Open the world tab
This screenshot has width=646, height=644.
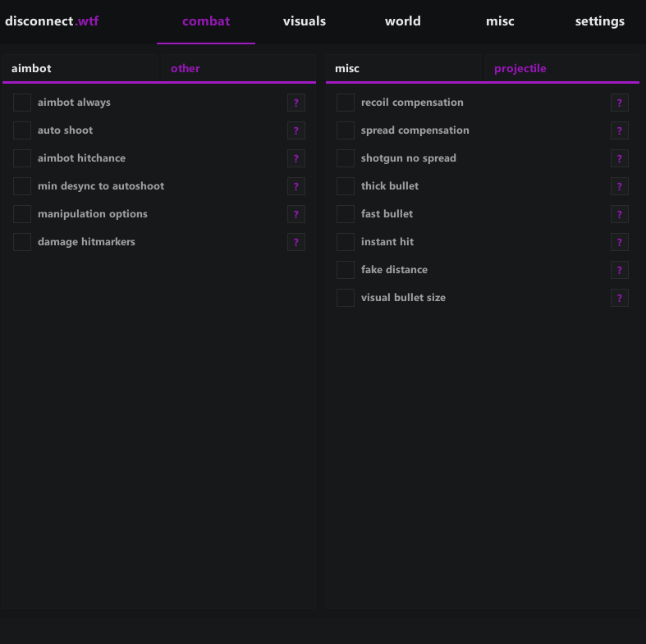[x=403, y=21]
